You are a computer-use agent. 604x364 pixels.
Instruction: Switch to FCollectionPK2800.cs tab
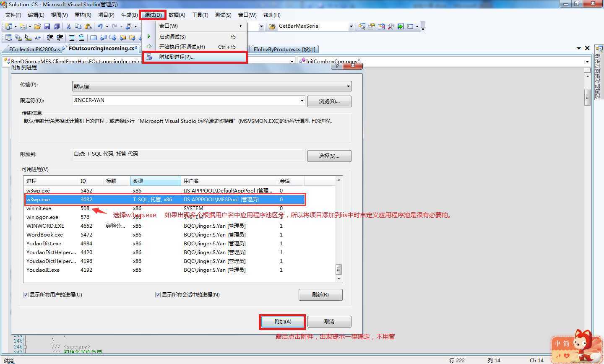34,49
